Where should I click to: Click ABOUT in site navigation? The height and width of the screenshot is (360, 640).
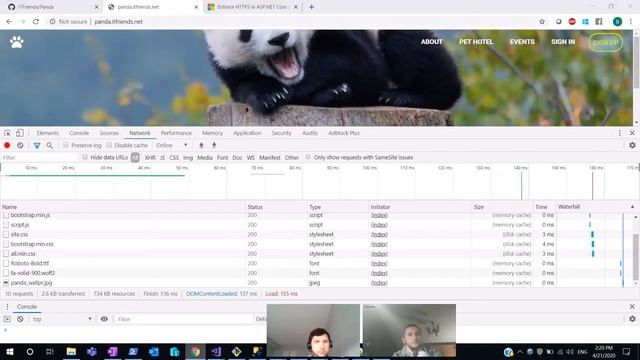point(431,42)
